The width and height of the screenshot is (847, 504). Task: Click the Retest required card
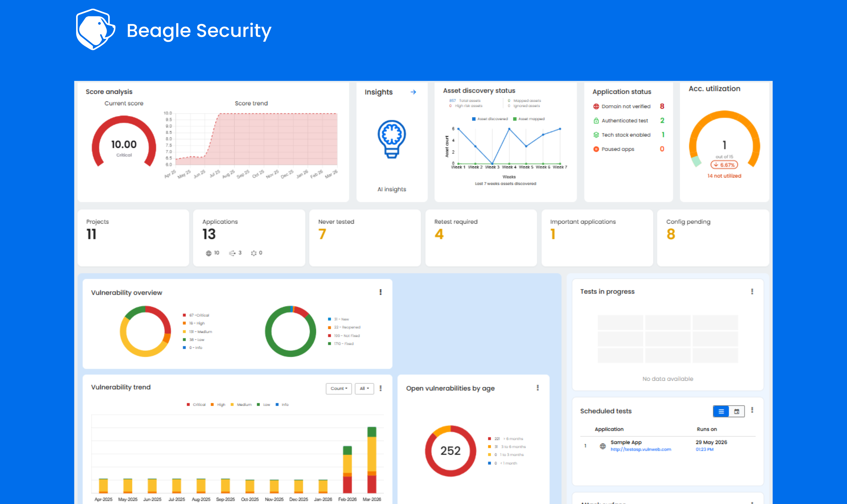pos(481,238)
